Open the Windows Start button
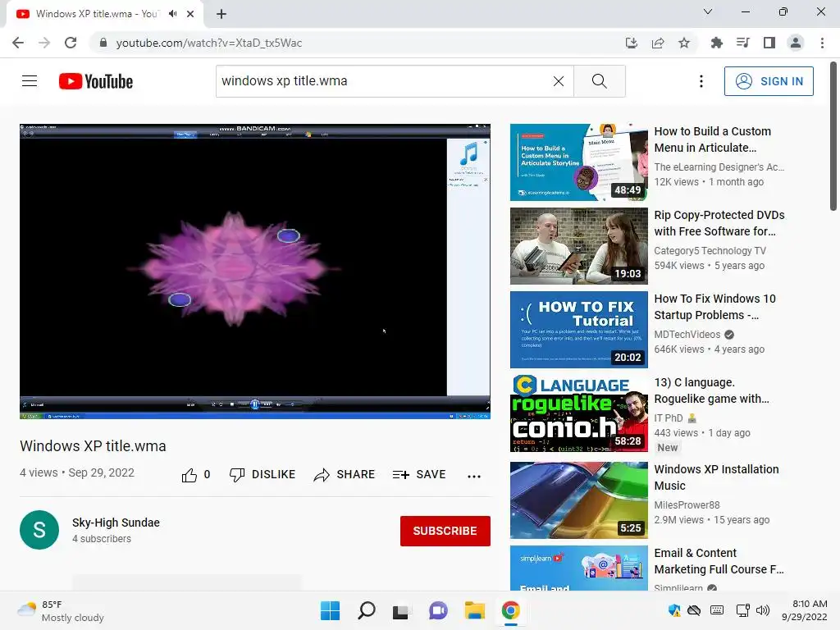The width and height of the screenshot is (840, 630). (330, 610)
